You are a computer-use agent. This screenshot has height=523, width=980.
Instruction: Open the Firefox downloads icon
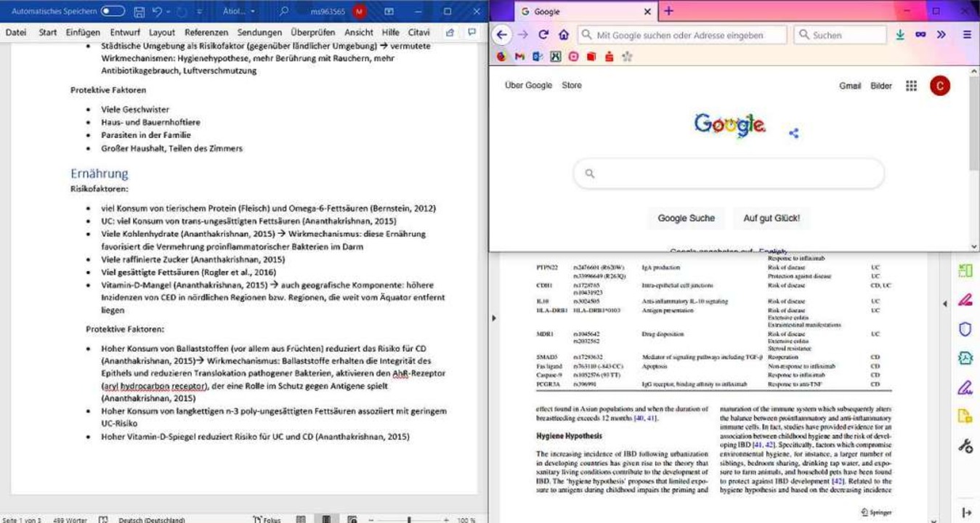pos(901,34)
